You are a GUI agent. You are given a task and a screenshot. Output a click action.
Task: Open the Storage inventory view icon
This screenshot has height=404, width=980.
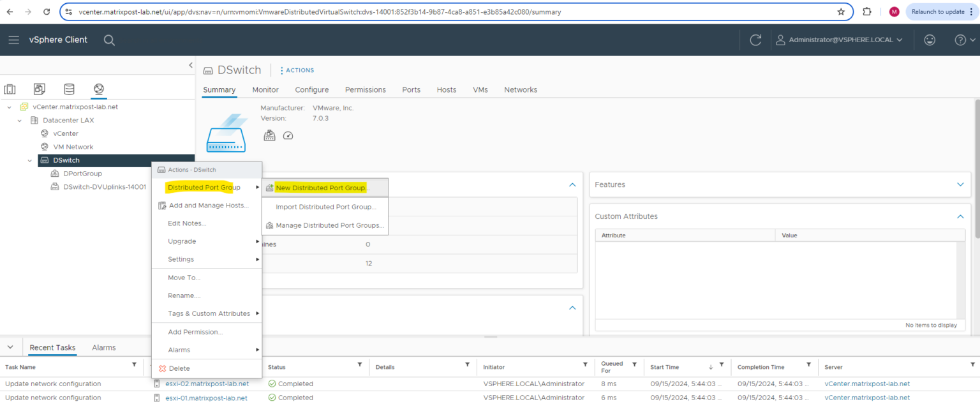68,89
